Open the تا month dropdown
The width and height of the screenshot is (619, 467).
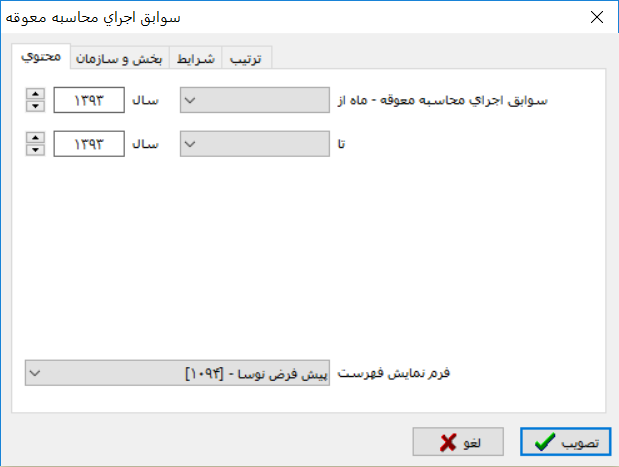point(255,144)
